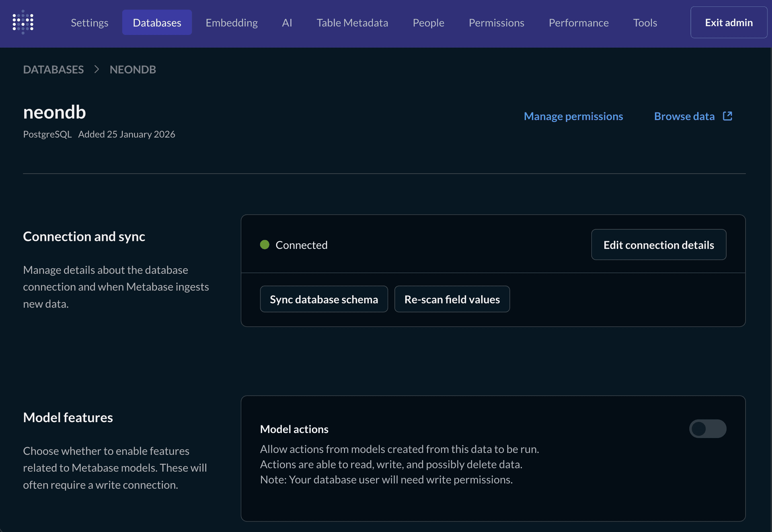This screenshot has height=532, width=772.
Task: Click the green Connected status indicator
Action: [265, 244]
